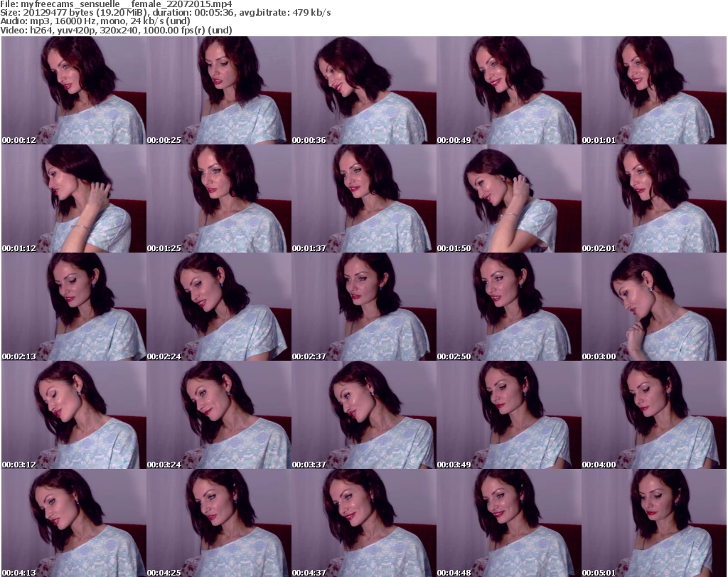Choose the thumbnail timestamped 00:04:48
The width and height of the screenshot is (728, 577).
click(x=509, y=523)
